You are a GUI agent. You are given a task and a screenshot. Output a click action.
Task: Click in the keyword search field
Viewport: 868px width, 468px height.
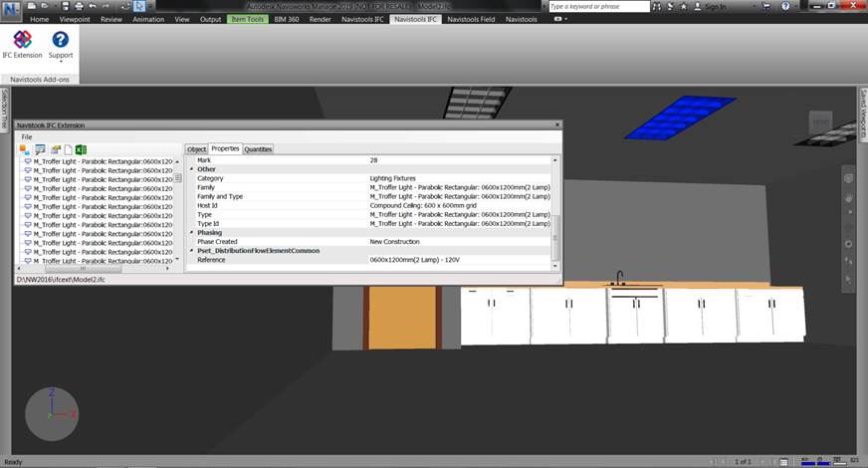pos(599,6)
